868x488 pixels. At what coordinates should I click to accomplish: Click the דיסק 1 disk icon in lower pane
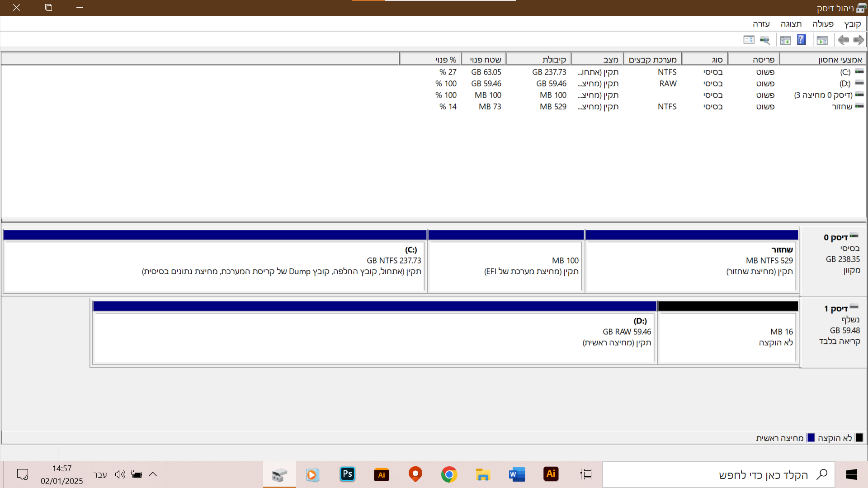point(854,307)
